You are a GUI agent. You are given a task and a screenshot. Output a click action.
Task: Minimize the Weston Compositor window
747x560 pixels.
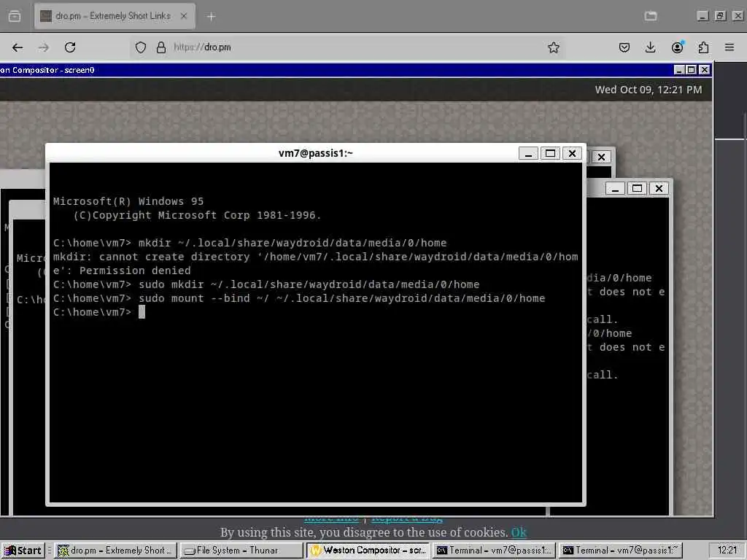[680, 70]
